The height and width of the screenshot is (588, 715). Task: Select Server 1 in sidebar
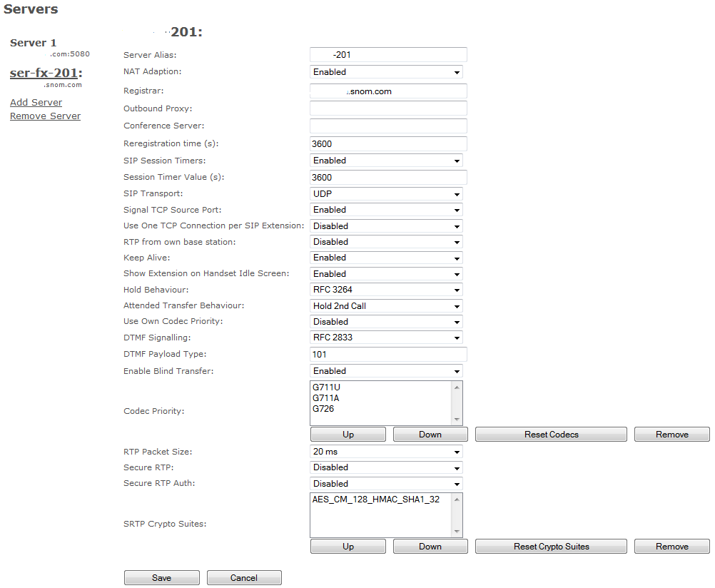coord(34,43)
